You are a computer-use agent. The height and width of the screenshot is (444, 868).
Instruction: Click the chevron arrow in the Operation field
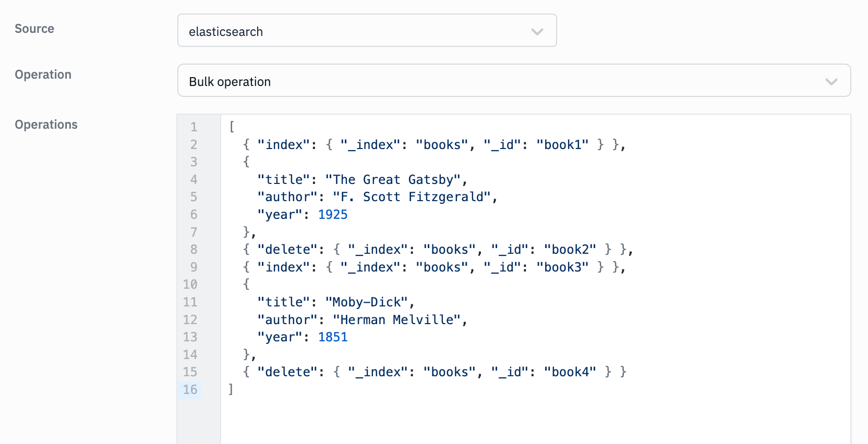(x=831, y=82)
